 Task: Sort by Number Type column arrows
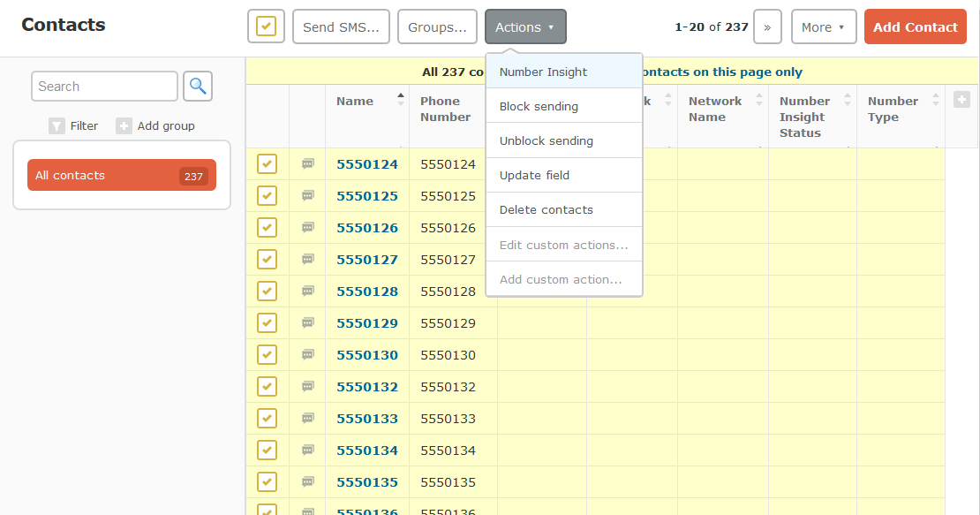click(x=936, y=99)
